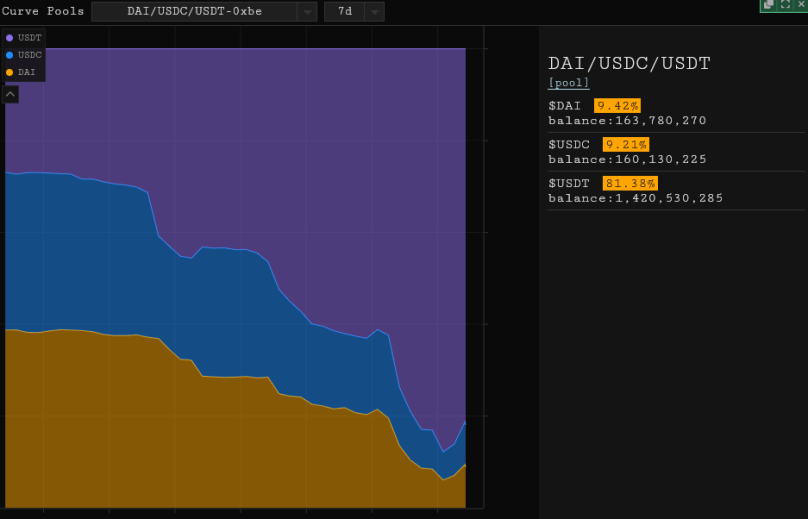Click the $USDC token label
Image resolution: width=808 pixels, height=519 pixels.
(x=569, y=144)
